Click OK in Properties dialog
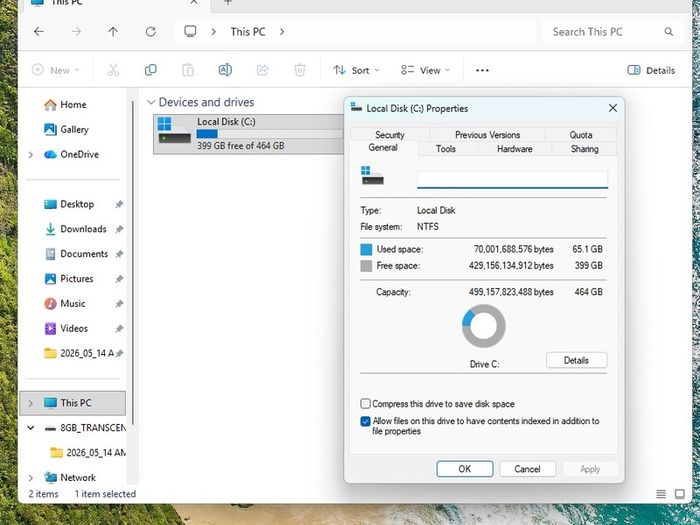This screenshot has height=525, width=700. [x=465, y=469]
